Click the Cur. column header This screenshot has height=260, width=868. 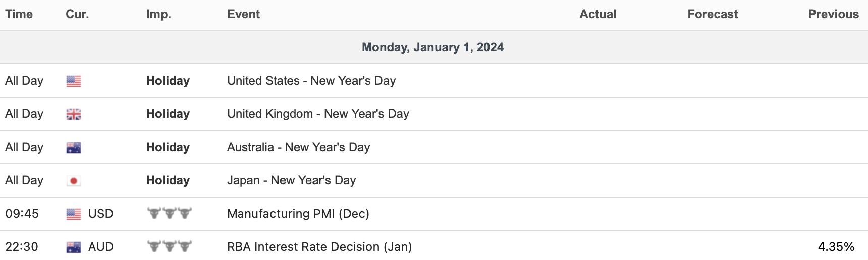[x=77, y=14]
